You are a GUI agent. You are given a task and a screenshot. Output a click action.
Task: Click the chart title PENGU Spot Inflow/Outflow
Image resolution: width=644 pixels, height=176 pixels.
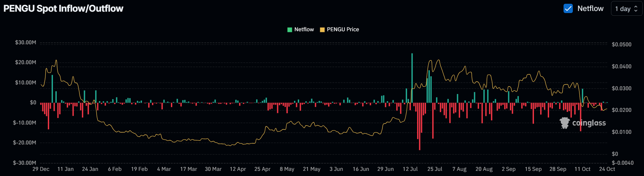click(63, 9)
